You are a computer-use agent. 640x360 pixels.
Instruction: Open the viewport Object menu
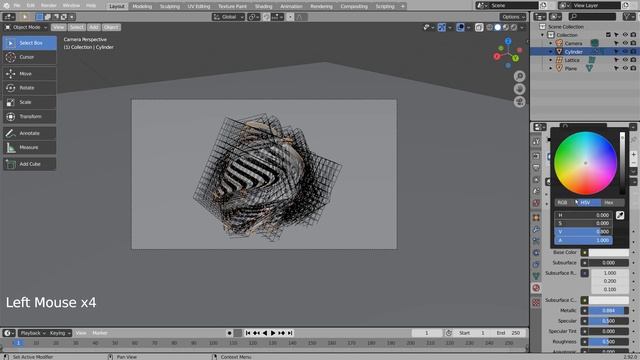click(111, 27)
